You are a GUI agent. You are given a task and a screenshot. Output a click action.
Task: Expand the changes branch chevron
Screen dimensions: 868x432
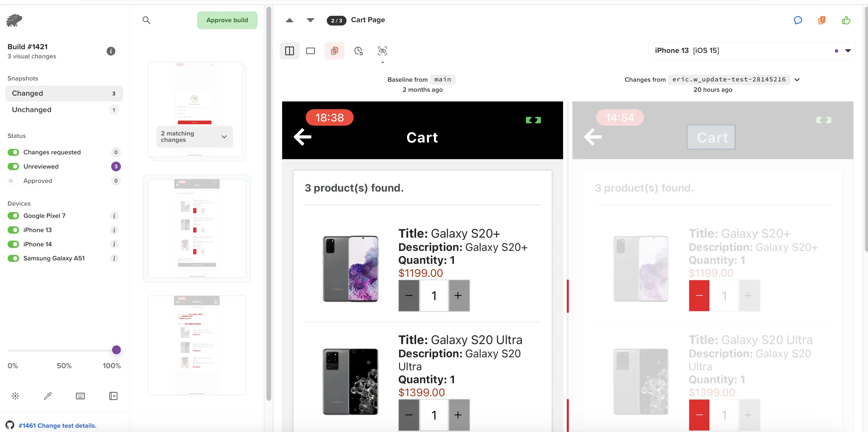point(797,80)
